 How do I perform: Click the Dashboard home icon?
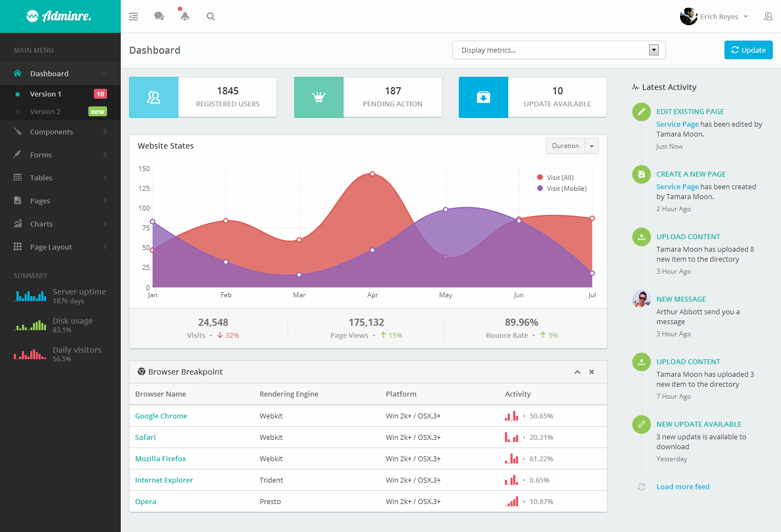18,73
